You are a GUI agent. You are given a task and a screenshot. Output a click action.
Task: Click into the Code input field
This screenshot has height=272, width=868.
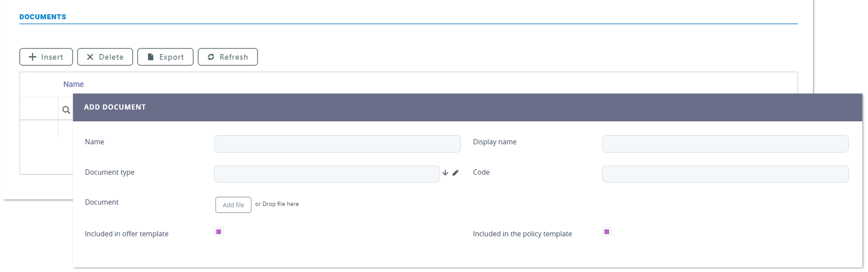point(725,174)
